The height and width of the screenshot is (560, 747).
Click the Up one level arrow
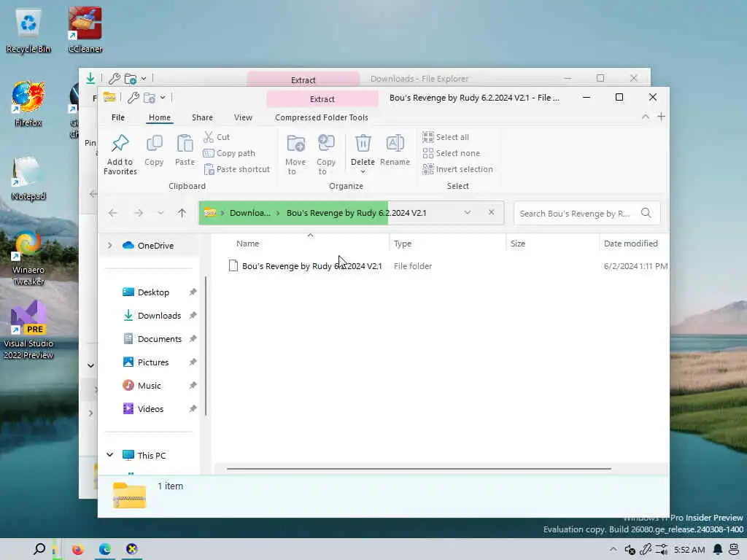pyautogui.click(x=182, y=213)
